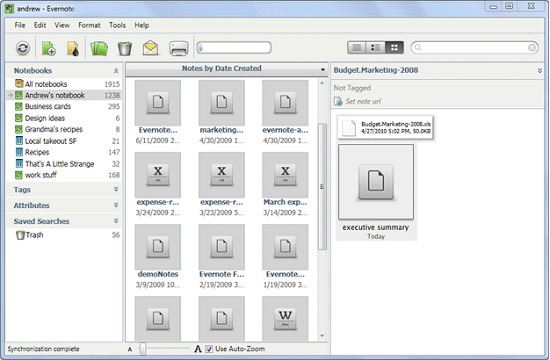
Task: Open the Recipes notebook
Action: [x=64, y=152]
